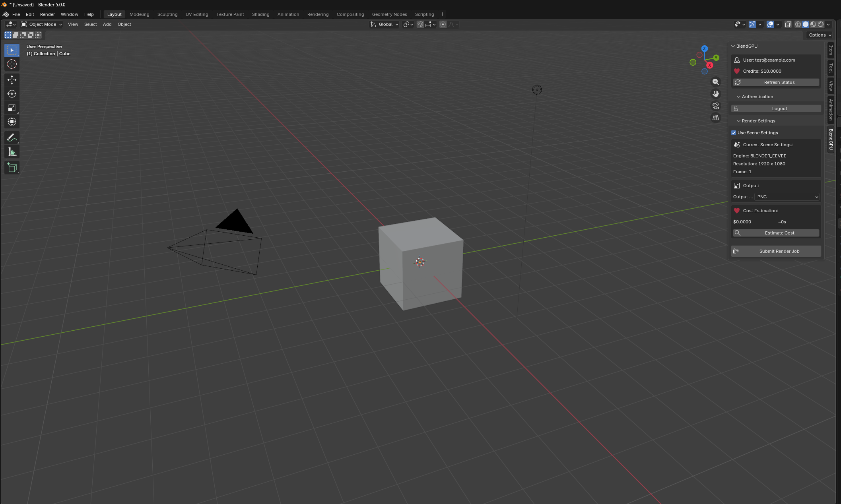This screenshot has width=841, height=504.
Task: Switch to the Shading workspace tab
Action: tap(260, 14)
